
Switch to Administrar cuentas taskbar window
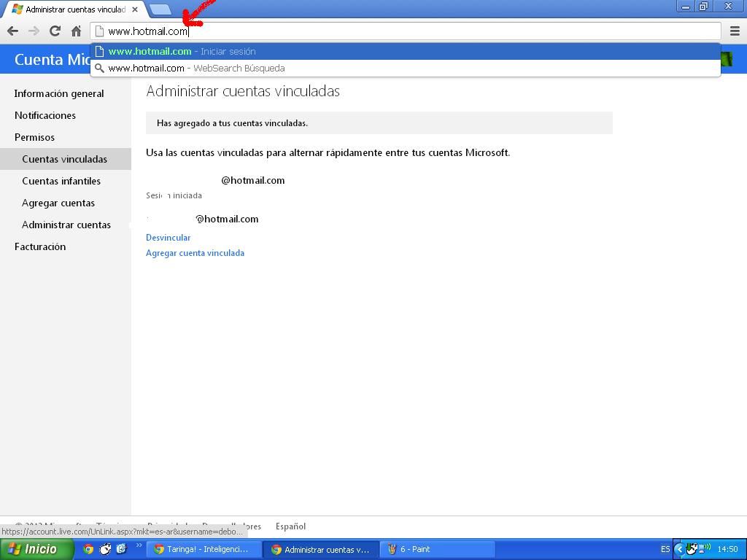[x=322, y=550]
